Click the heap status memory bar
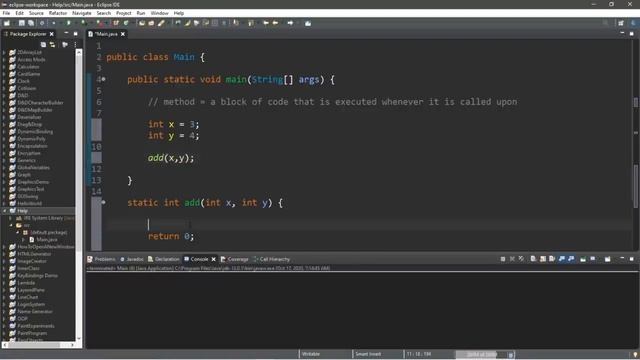 [482, 354]
